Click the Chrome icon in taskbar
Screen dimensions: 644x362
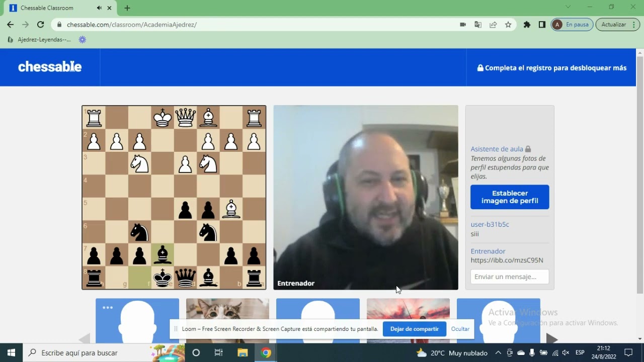point(266,352)
